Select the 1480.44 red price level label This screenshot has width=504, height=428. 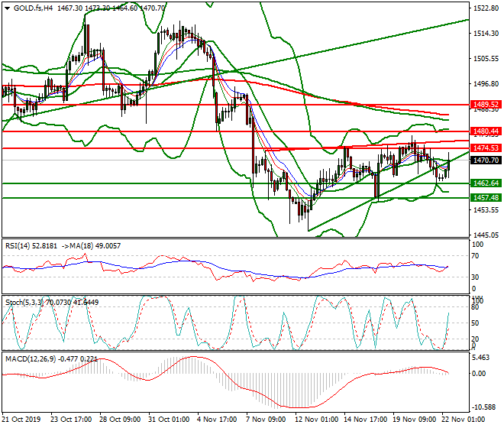coord(486,131)
